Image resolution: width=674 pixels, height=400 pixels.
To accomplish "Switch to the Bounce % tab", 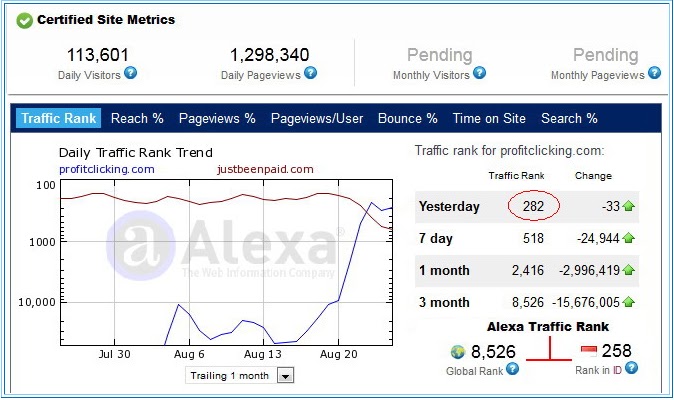I will point(407,118).
